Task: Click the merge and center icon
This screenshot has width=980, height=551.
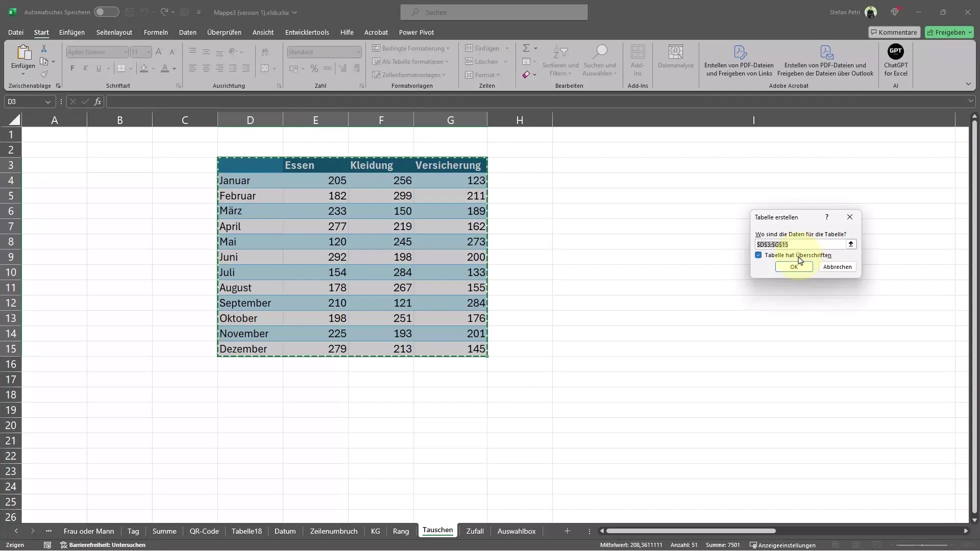Action: [265, 68]
